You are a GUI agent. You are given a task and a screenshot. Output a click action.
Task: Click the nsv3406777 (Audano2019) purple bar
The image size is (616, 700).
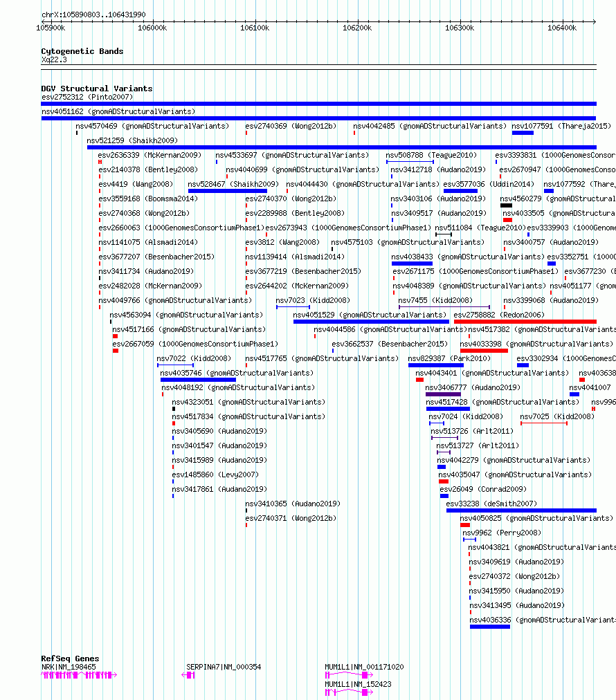[443, 394]
